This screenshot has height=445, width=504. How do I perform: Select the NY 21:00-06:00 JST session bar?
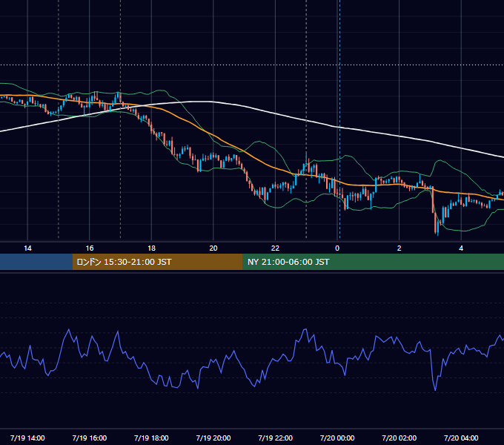click(x=373, y=262)
